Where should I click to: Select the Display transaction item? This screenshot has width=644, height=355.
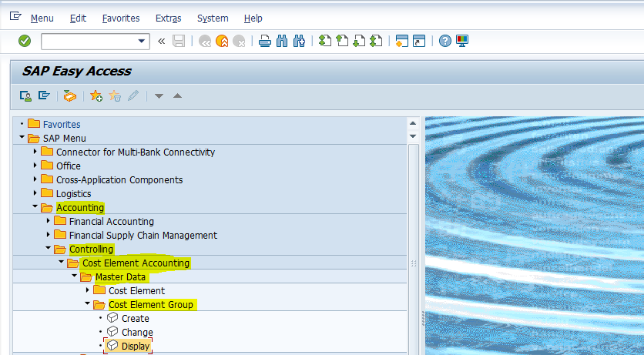(135, 347)
